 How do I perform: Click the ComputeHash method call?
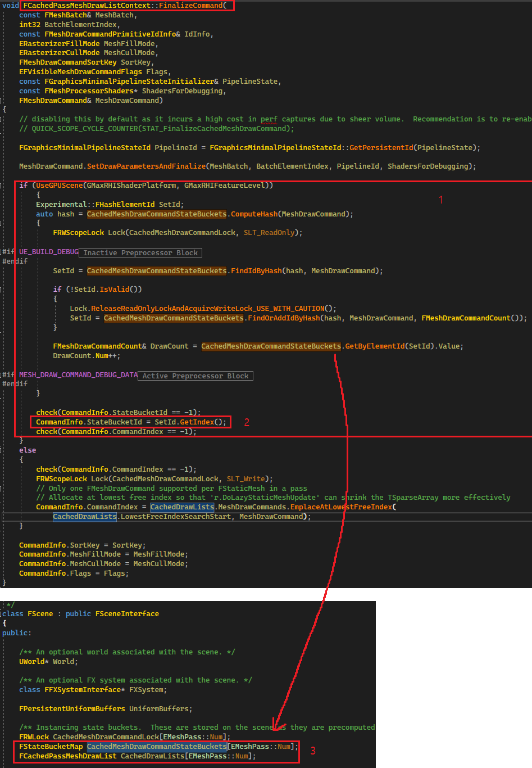[x=254, y=214]
